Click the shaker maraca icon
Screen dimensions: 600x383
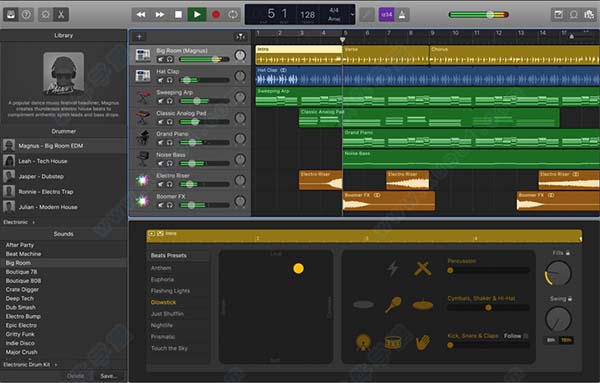click(x=393, y=305)
